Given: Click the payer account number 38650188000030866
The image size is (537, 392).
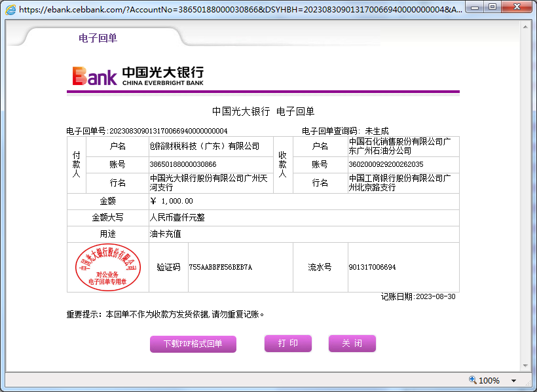Looking at the screenshot, I should point(183,164).
